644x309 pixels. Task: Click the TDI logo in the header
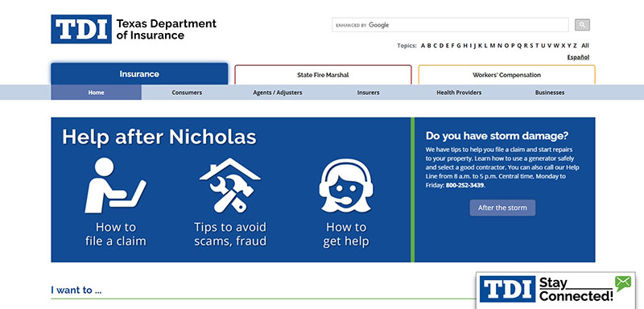coord(81,29)
